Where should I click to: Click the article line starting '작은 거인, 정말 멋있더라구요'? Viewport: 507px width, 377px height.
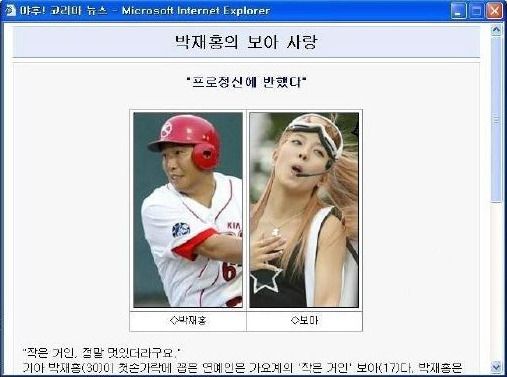[x=102, y=353]
